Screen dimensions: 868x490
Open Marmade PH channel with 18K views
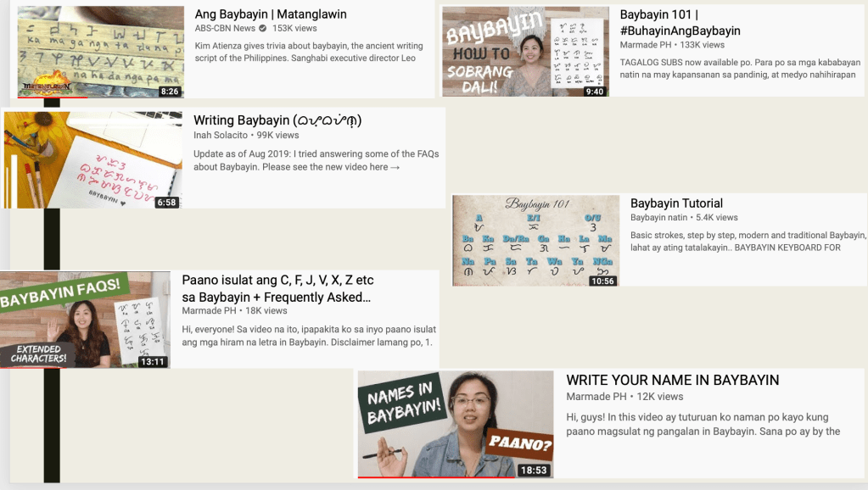[x=210, y=311]
